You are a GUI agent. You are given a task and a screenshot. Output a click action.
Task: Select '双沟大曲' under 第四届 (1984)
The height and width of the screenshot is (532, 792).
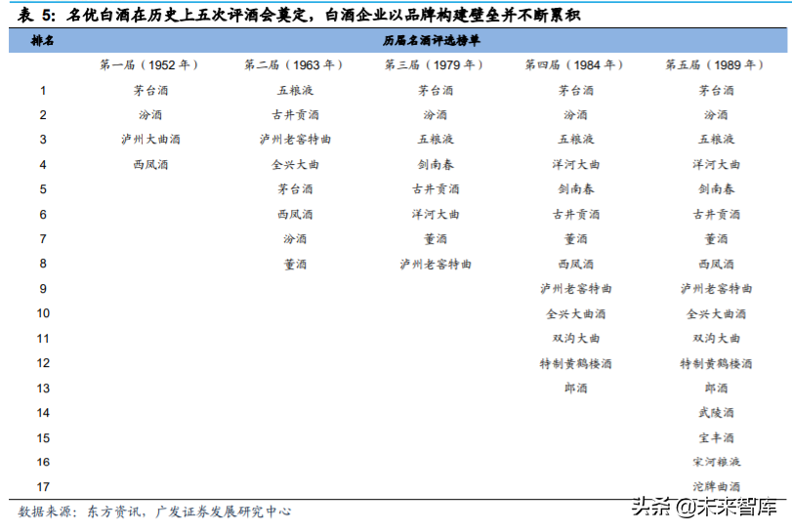point(576,338)
